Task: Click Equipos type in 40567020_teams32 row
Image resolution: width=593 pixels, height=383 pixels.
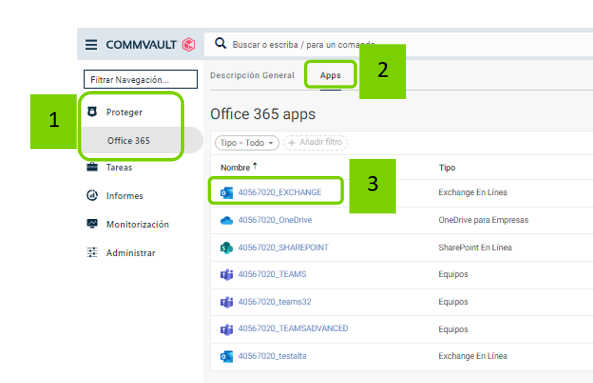Action: pyautogui.click(x=453, y=302)
